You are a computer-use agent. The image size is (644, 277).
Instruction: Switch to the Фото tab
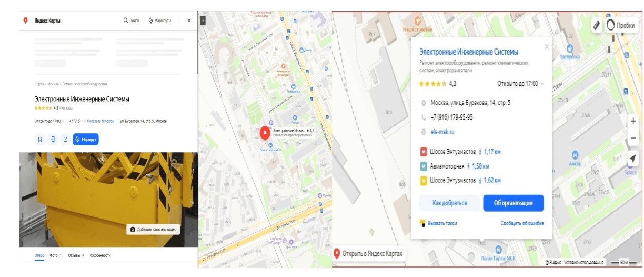click(x=56, y=255)
